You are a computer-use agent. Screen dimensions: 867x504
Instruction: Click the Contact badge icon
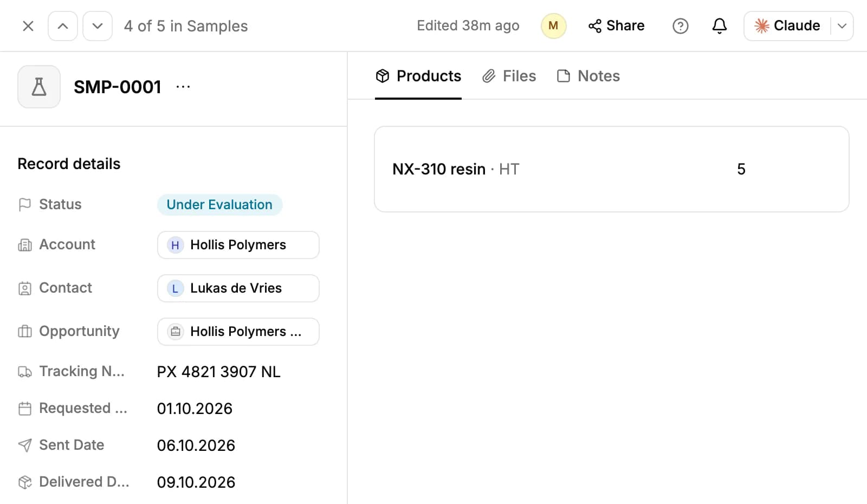tap(25, 288)
